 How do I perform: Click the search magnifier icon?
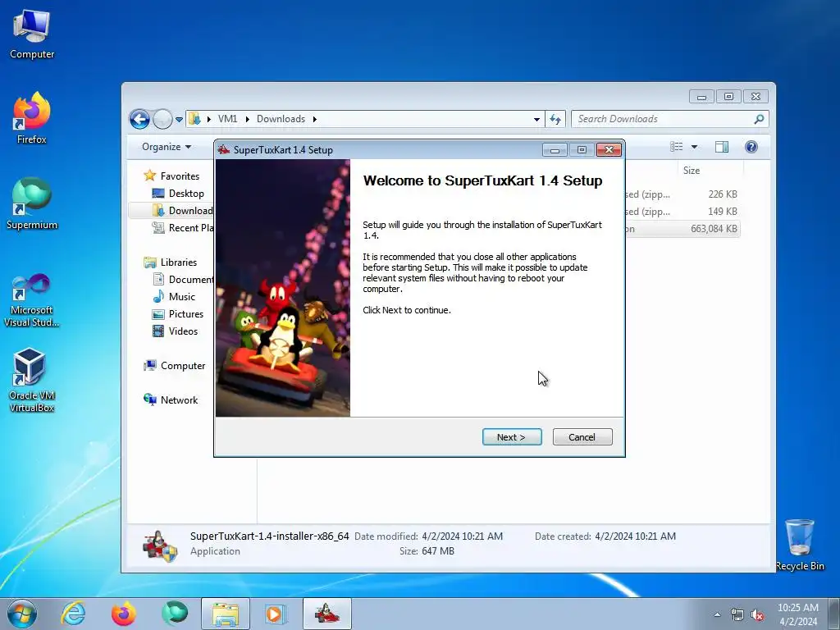click(759, 119)
